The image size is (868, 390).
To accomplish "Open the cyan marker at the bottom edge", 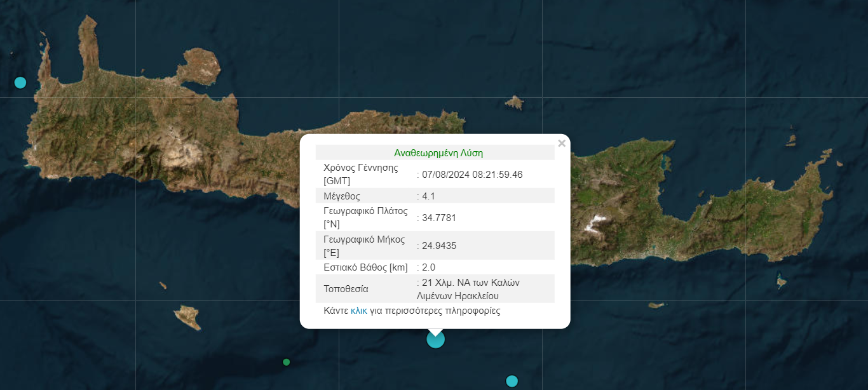I will pos(512,381).
